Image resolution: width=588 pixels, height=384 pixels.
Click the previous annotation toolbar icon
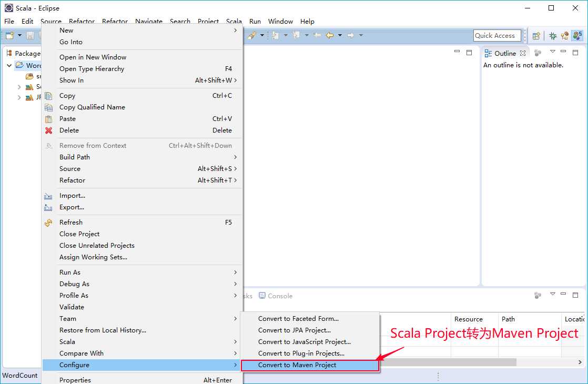[x=297, y=35]
